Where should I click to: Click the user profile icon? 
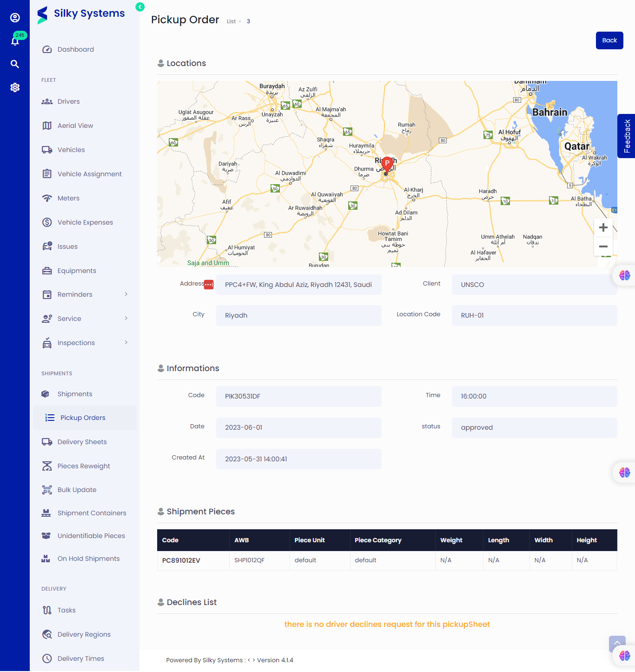click(15, 18)
